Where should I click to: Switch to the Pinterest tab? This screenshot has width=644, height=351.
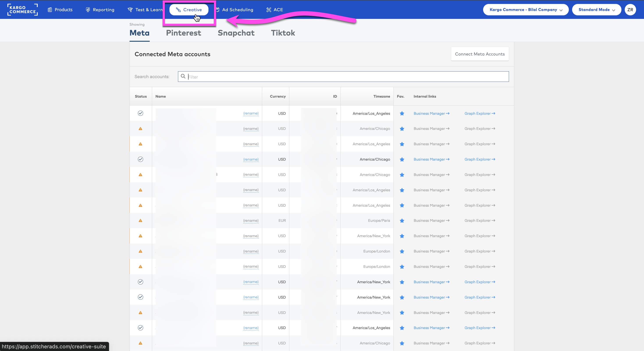tap(183, 33)
